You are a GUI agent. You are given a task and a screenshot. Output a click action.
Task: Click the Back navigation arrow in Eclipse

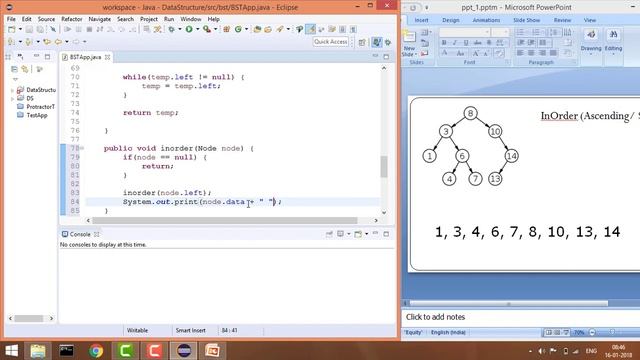pos(58,41)
